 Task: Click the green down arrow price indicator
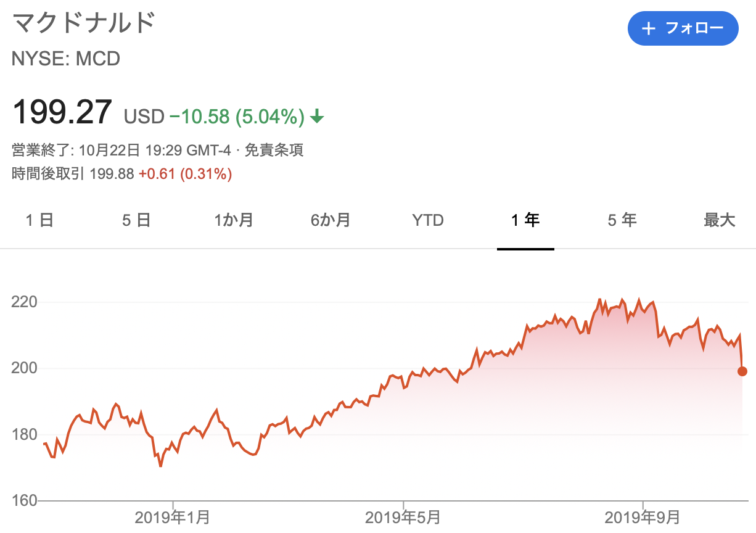click(316, 116)
